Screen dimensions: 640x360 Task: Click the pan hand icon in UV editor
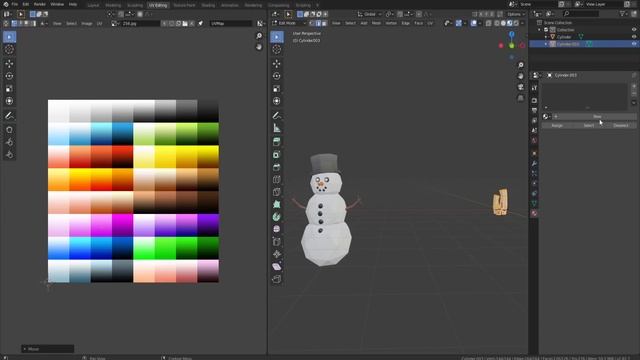[259, 47]
